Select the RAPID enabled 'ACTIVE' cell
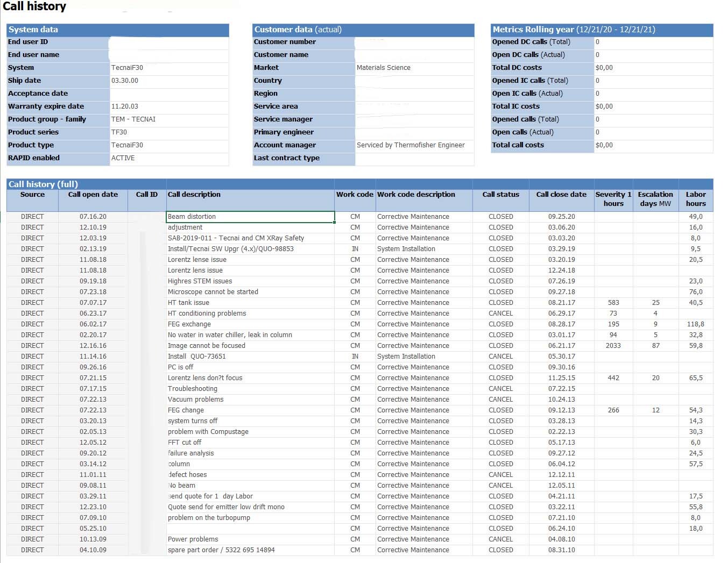The height and width of the screenshot is (563, 728). pyautogui.click(x=169, y=158)
